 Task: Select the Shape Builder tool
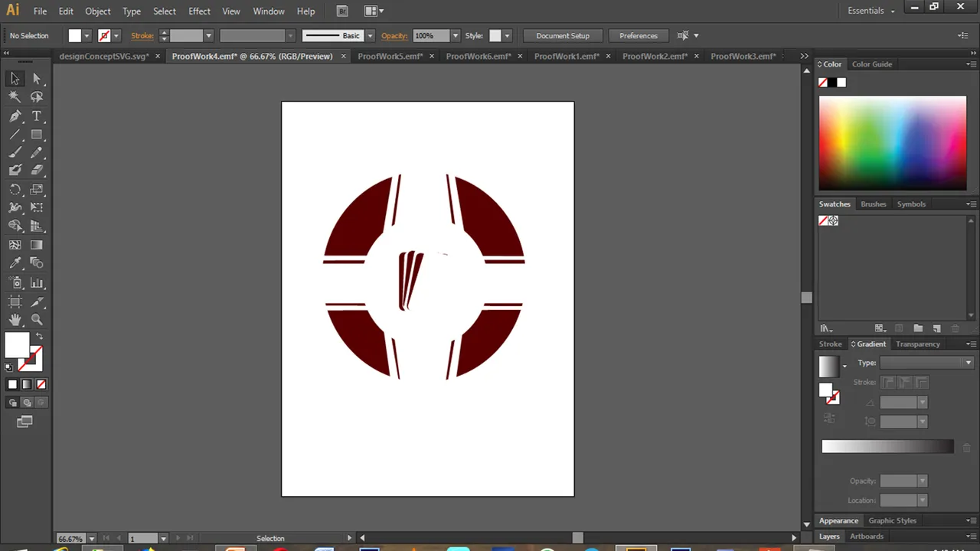click(15, 226)
